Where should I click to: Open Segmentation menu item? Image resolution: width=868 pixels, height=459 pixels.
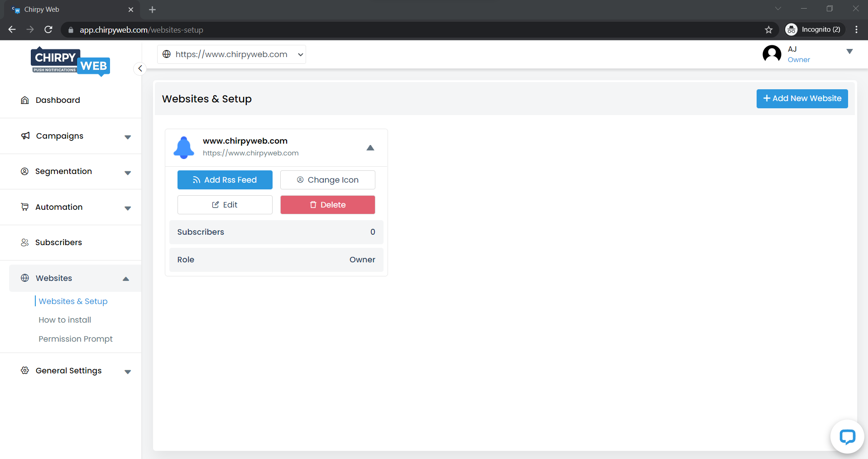pos(63,171)
